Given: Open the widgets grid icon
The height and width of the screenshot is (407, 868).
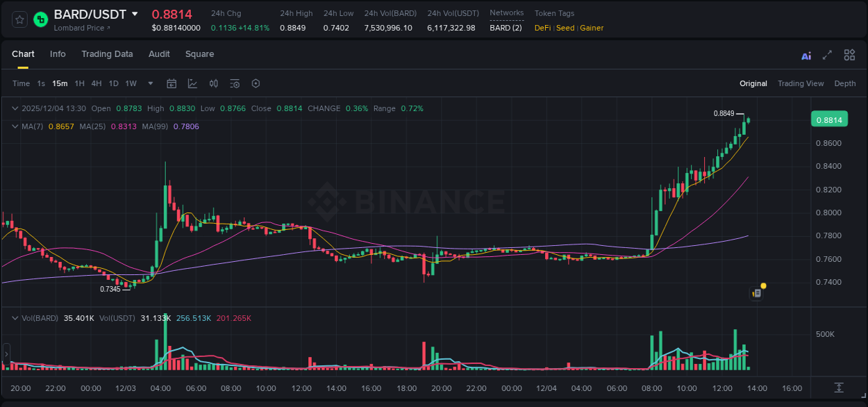Looking at the screenshot, I should pos(849,55).
